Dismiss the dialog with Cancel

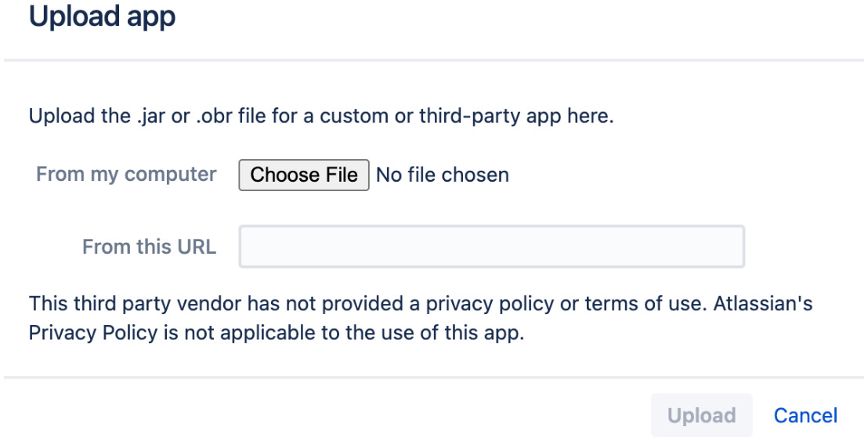(x=805, y=416)
